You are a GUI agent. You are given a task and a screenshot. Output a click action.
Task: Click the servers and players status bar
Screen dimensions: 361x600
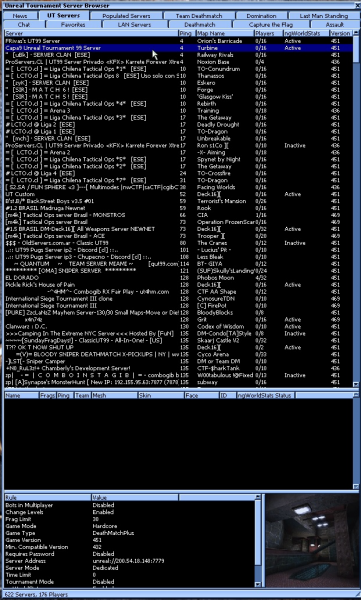pyautogui.click(x=180, y=595)
